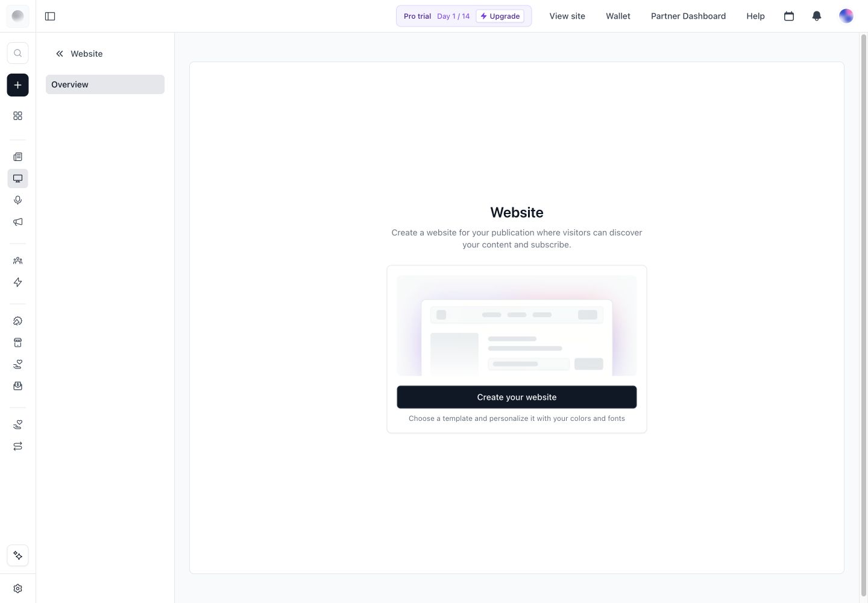Select the website monitor icon in rail
Image resolution: width=868 pixels, height=603 pixels.
pos(17,178)
